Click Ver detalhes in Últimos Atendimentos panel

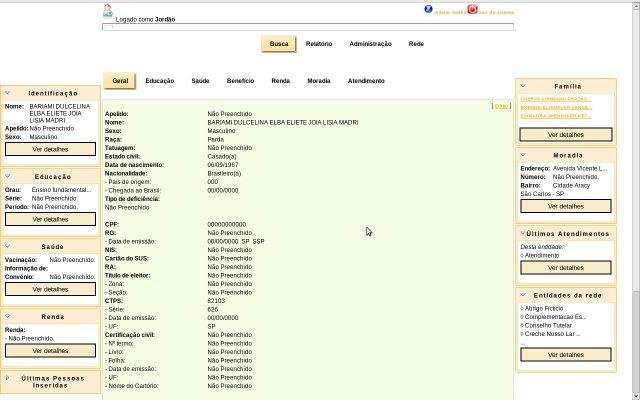(x=566, y=268)
